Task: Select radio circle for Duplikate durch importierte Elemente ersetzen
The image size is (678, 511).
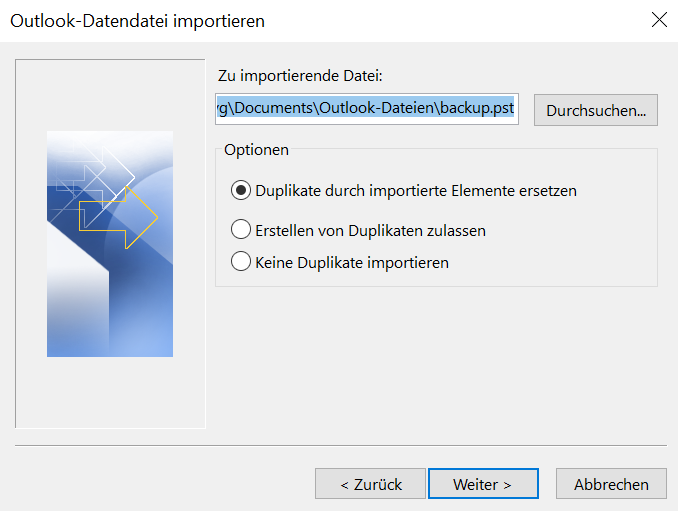Action: point(240,190)
